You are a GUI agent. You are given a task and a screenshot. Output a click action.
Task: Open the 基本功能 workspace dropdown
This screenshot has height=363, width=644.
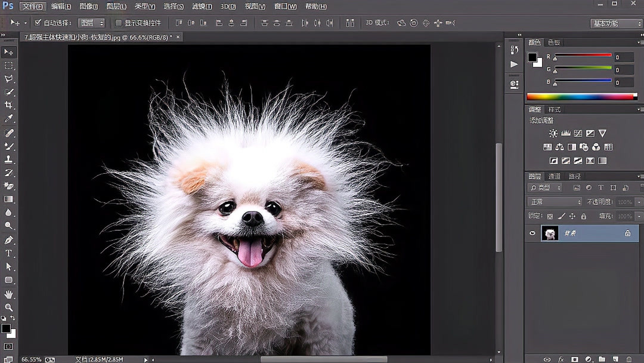(616, 23)
